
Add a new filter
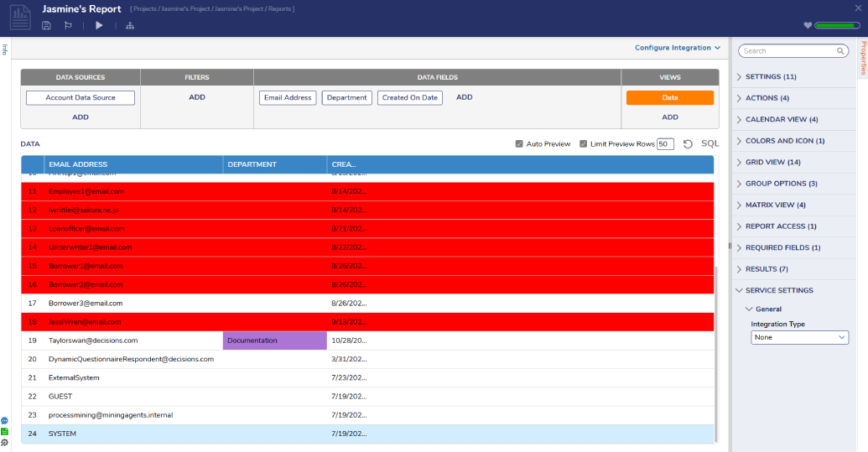point(197,97)
